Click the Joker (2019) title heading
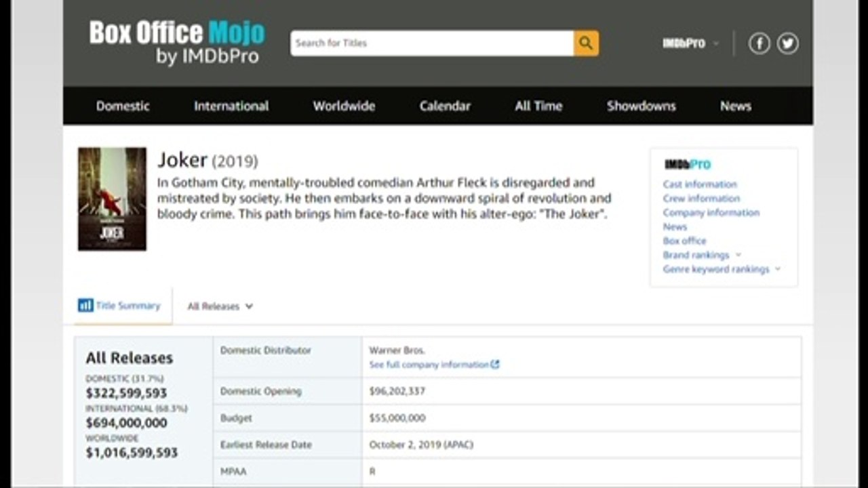Viewport: 868px width, 488px height. (x=208, y=161)
